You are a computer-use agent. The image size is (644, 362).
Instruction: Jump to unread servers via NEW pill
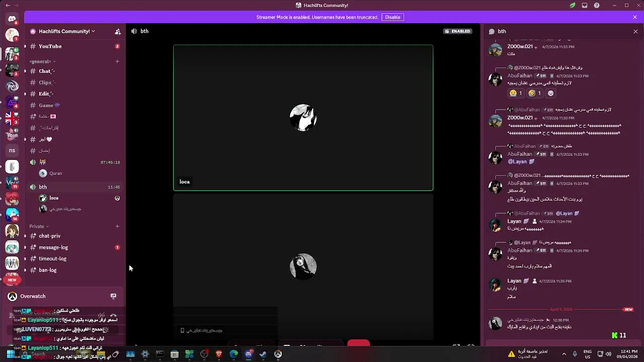click(x=12, y=280)
